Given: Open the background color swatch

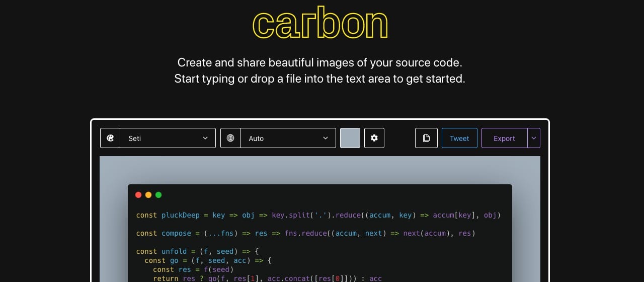Looking at the screenshot, I should (350, 138).
